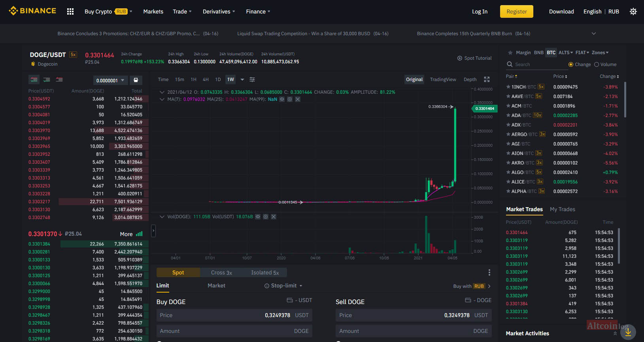
Task: Show both bids and asks order book view
Action: [34, 79]
